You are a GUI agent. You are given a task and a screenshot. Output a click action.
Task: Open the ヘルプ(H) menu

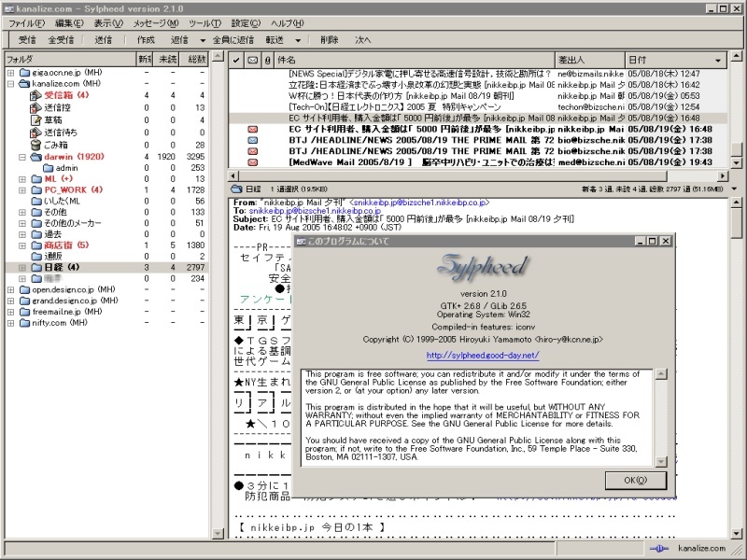(x=288, y=23)
